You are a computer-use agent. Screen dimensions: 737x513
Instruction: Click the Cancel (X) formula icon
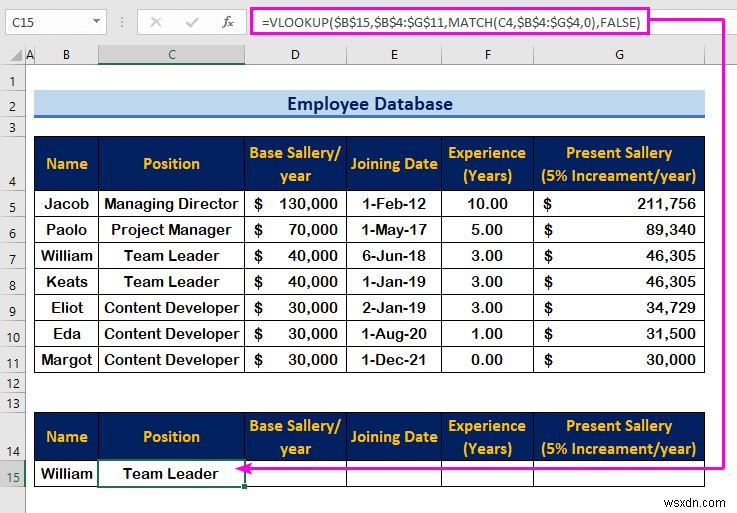click(x=156, y=22)
